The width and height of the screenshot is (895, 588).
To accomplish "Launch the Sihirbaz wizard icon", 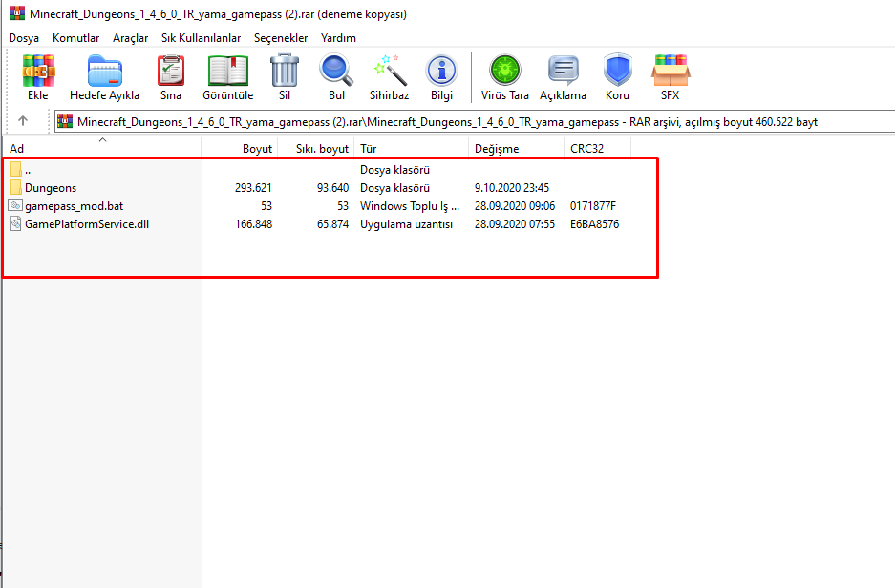I will 390,70.
